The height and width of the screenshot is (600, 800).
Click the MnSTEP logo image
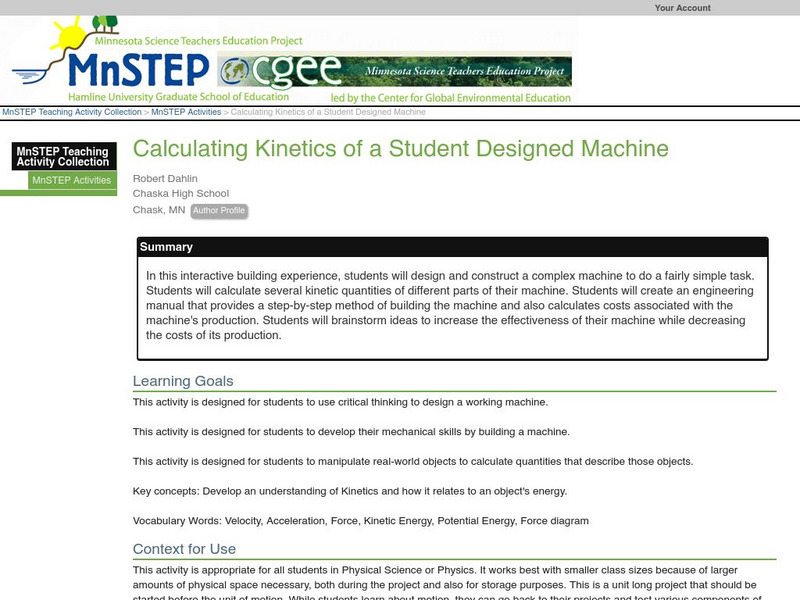point(138,69)
